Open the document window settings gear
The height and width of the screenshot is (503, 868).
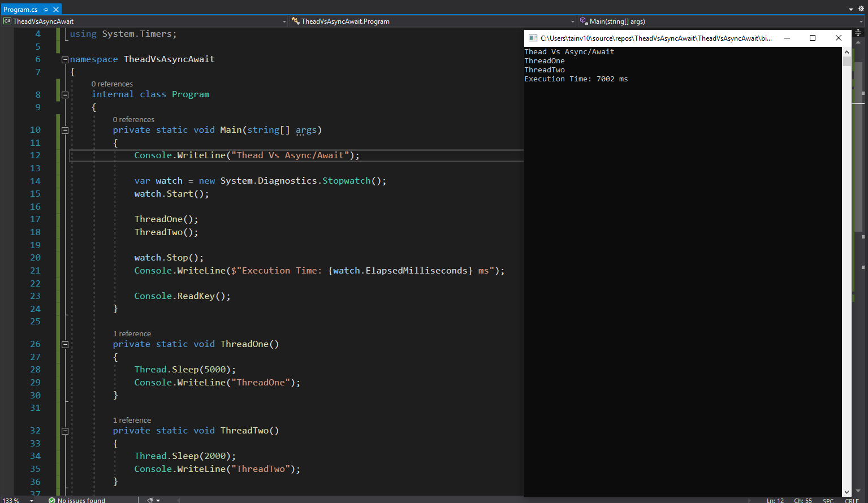pos(861,8)
